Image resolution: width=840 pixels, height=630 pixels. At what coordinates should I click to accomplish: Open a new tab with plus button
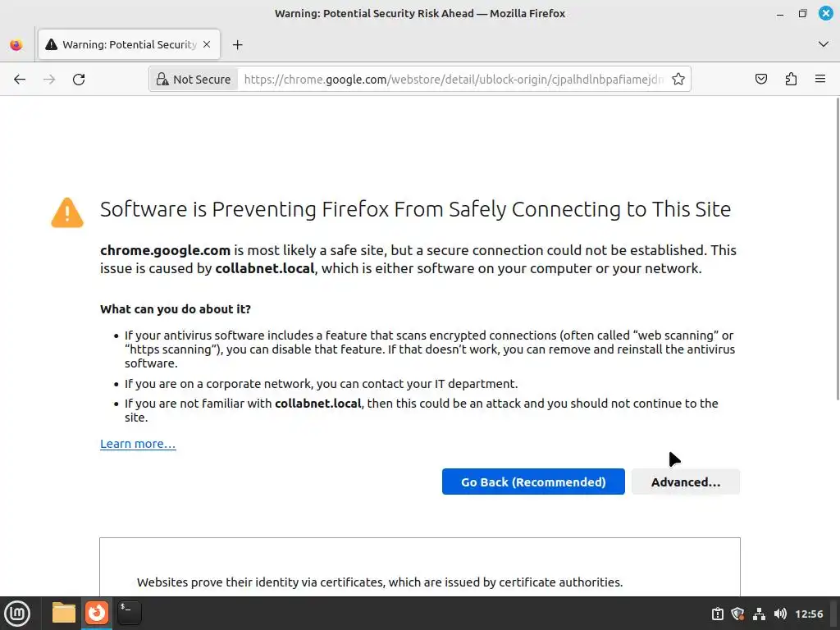(x=238, y=45)
